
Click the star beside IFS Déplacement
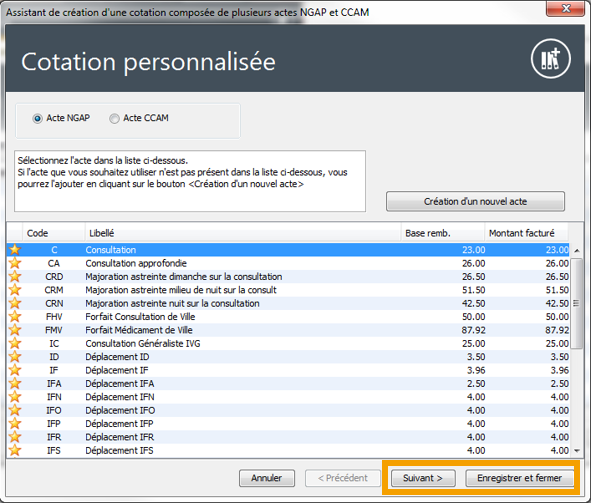point(15,450)
